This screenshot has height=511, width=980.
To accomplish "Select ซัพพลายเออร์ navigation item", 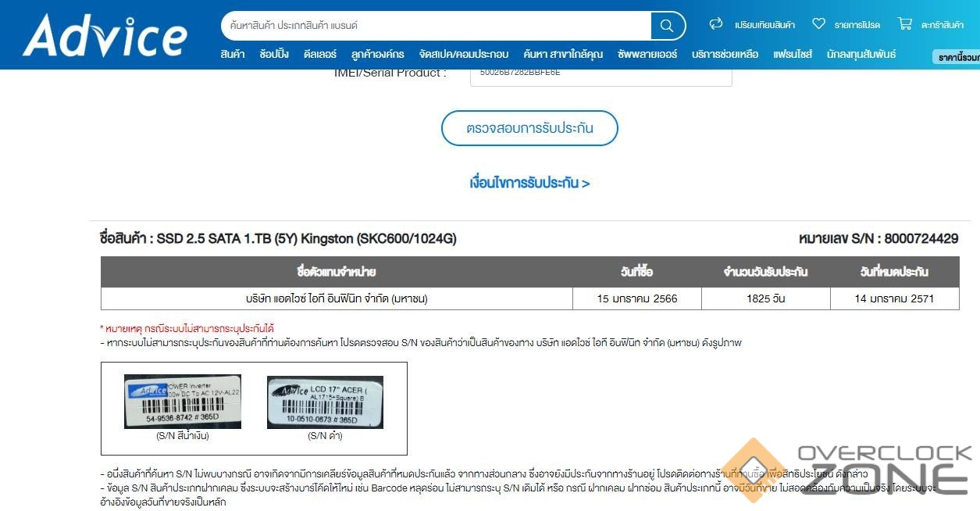I will 647,54.
